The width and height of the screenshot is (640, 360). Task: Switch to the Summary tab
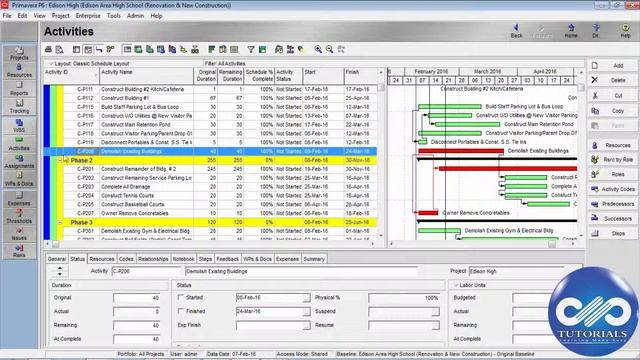[314, 259]
